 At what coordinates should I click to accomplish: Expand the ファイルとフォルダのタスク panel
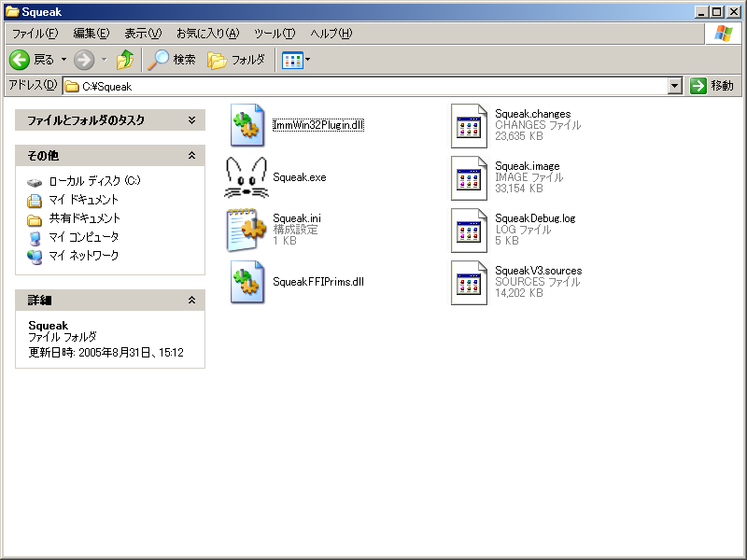pyautogui.click(x=191, y=120)
